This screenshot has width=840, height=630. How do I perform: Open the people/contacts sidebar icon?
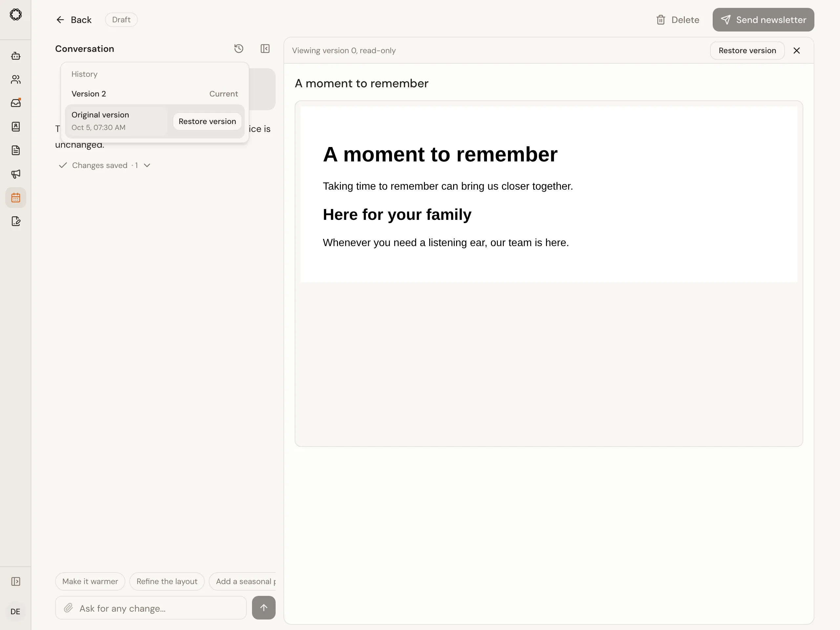click(15, 79)
